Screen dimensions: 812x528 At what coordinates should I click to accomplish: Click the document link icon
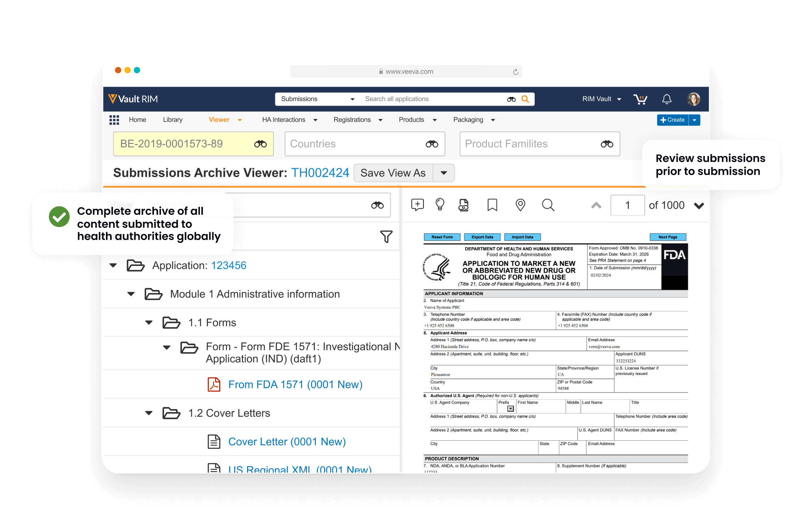[463, 205]
